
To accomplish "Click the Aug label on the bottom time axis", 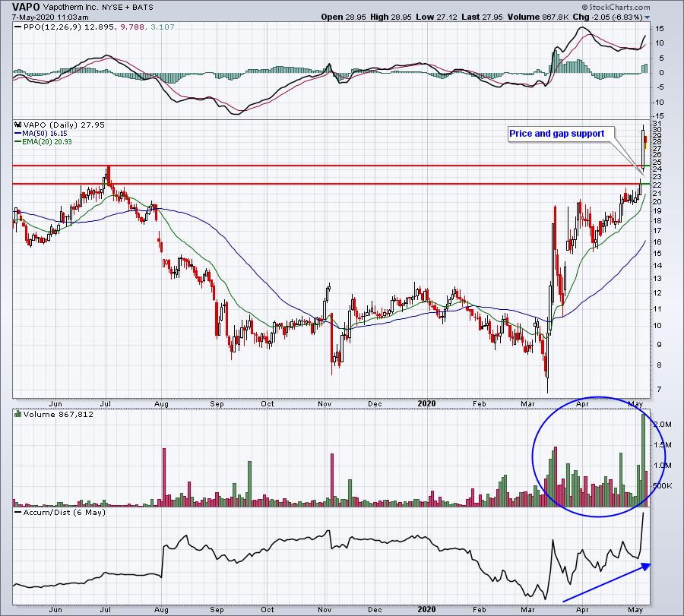I will 161,609.
